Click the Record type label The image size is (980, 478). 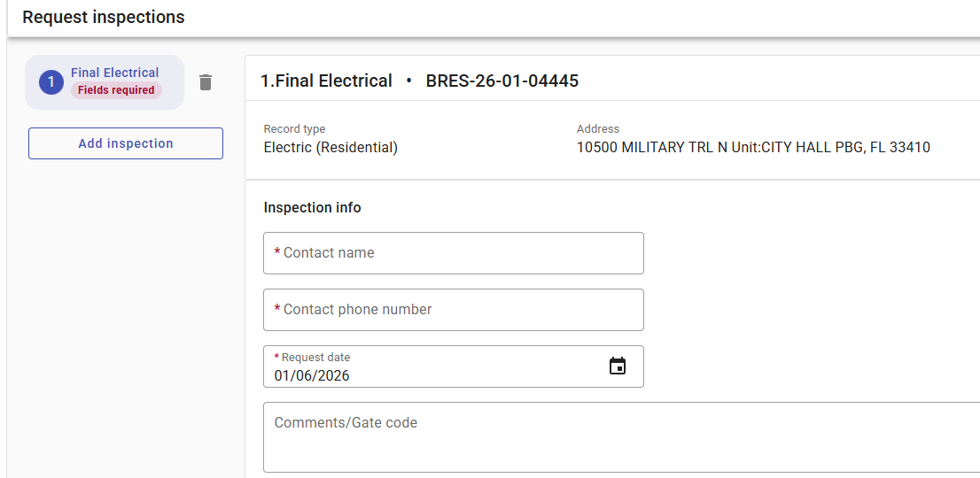pyautogui.click(x=295, y=129)
